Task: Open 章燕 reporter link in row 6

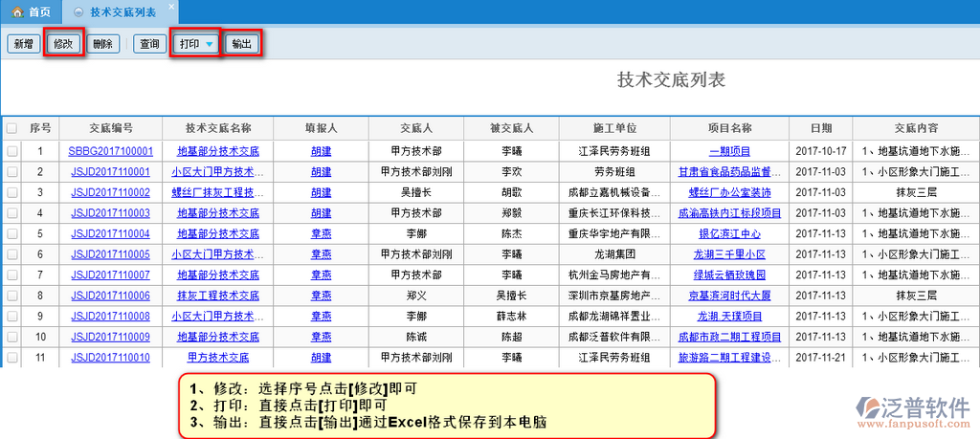Action: click(322, 254)
